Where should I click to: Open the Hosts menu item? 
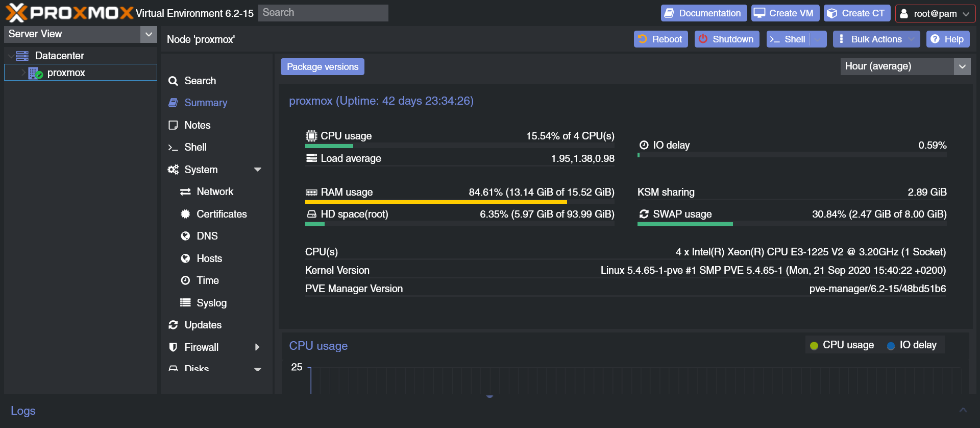click(217, 258)
